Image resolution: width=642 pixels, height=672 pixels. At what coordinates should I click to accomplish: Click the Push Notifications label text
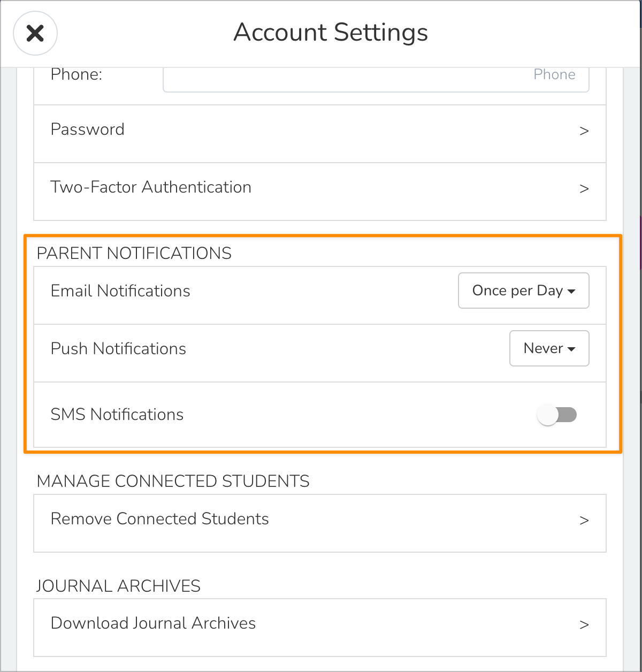[x=118, y=349]
